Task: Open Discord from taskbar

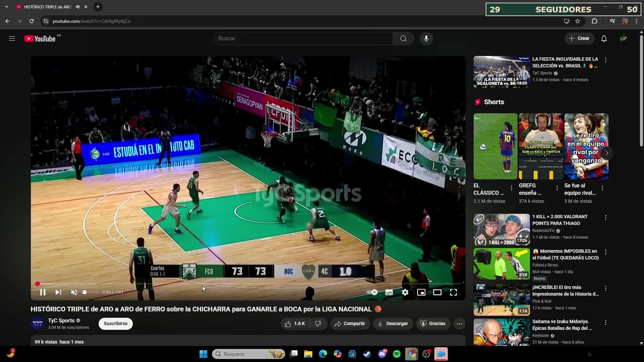Action: 382,354
